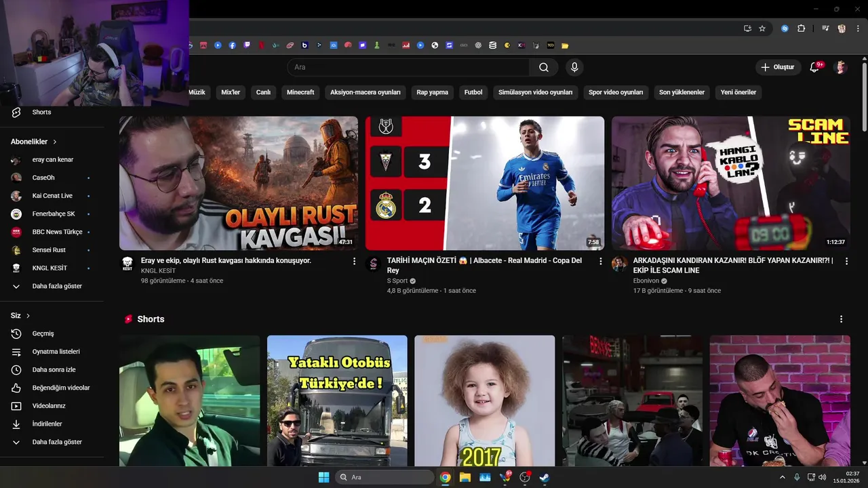Open Yataklı Otobüs Türkiye'de short
The image size is (868, 488).
click(337, 401)
